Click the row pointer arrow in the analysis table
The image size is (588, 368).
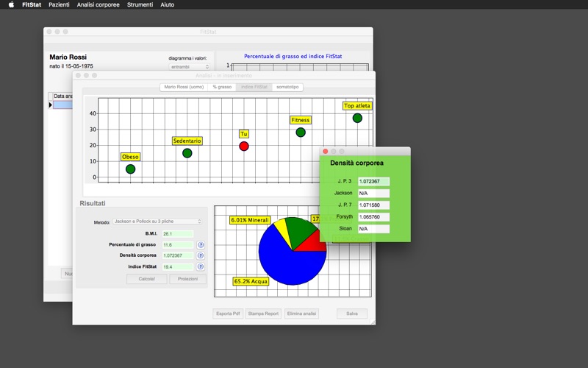click(x=51, y=105)
